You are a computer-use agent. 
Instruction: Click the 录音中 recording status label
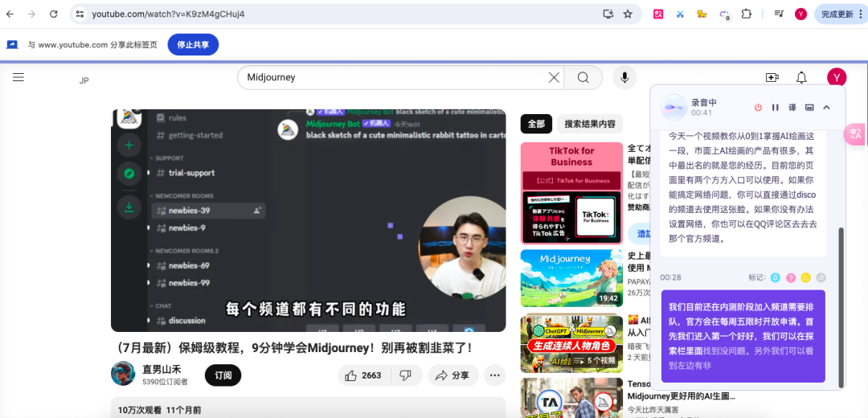pos(703,102)
